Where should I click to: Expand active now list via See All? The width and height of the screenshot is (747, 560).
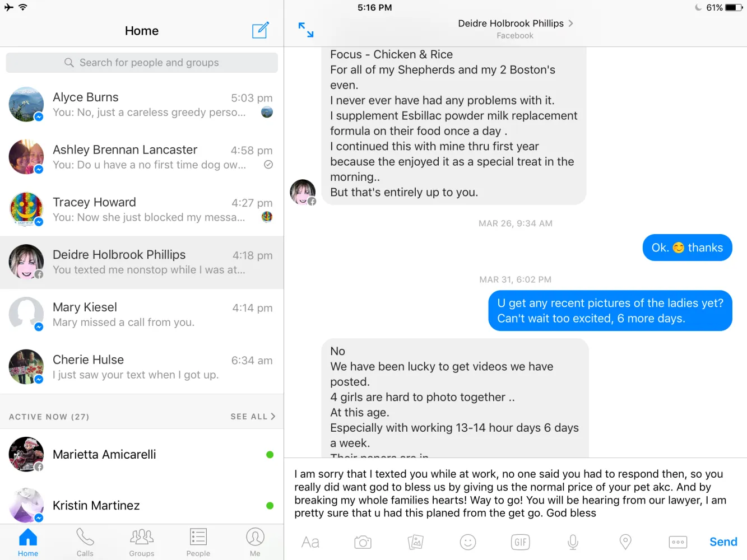253,417
